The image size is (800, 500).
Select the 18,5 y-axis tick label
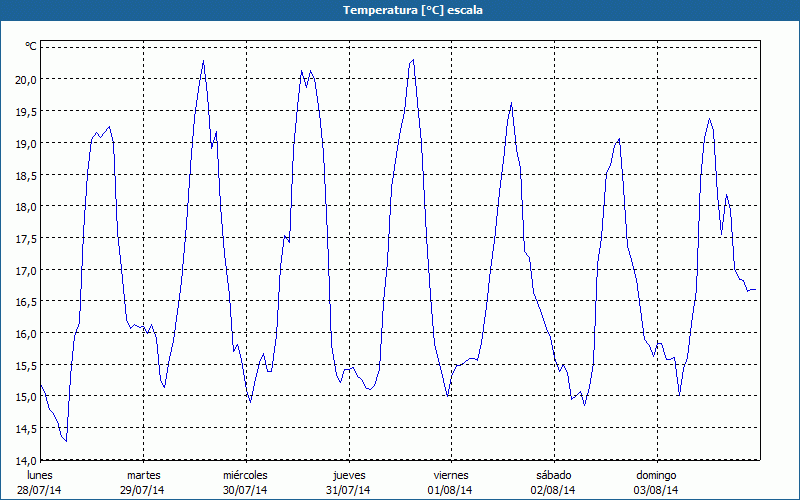click(x=25, y=175)
